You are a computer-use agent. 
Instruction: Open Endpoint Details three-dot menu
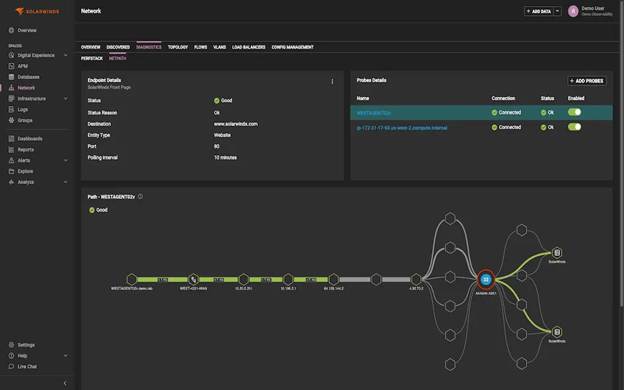[332, 81]
